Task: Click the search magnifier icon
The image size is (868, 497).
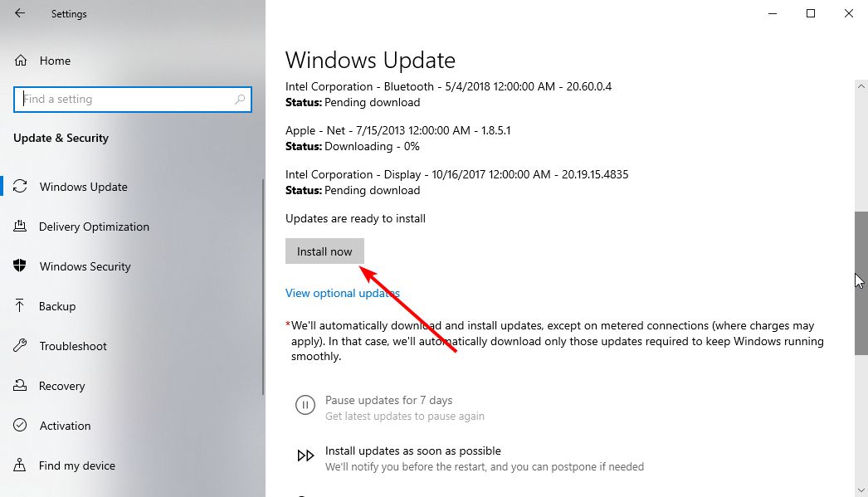Action: pos(240,99)
